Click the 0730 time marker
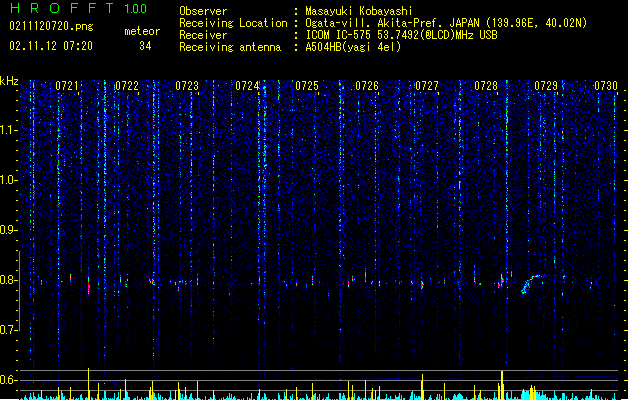 point(606,86)
